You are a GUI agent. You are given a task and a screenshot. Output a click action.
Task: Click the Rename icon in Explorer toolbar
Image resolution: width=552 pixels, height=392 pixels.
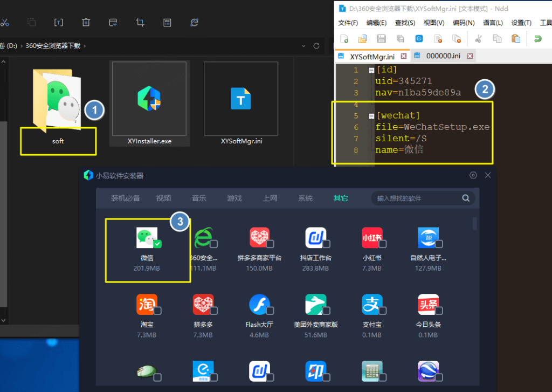click(58, 23)
